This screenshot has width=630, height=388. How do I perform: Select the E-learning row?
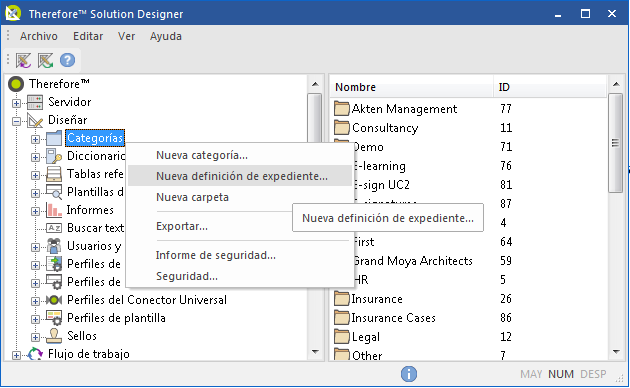[468, 166]
